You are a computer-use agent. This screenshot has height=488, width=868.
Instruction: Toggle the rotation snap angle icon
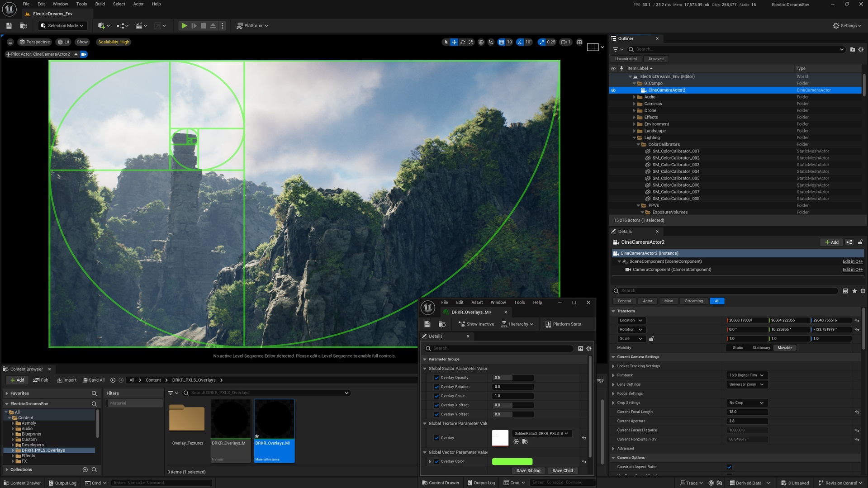520,42
